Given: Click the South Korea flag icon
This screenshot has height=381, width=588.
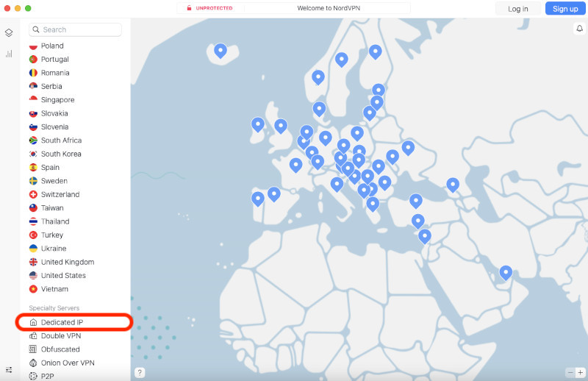Looking at the screenshot, I should (x=33, y=154).
